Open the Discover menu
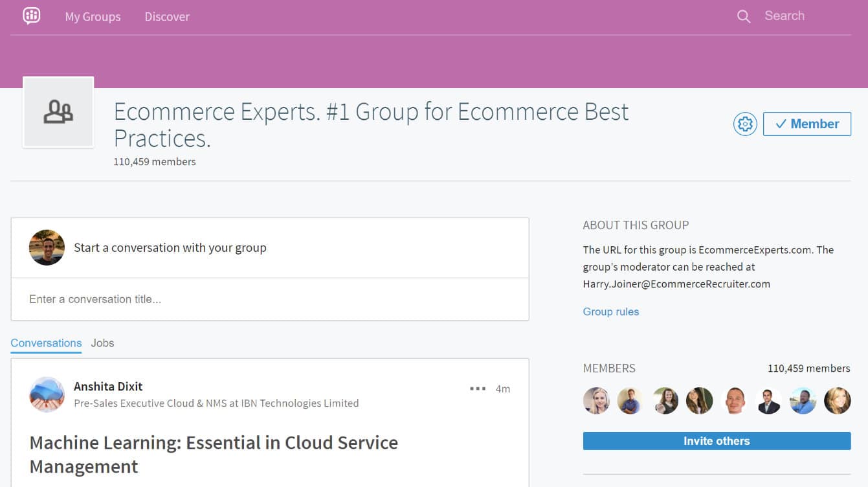 [x=166, y=16]
